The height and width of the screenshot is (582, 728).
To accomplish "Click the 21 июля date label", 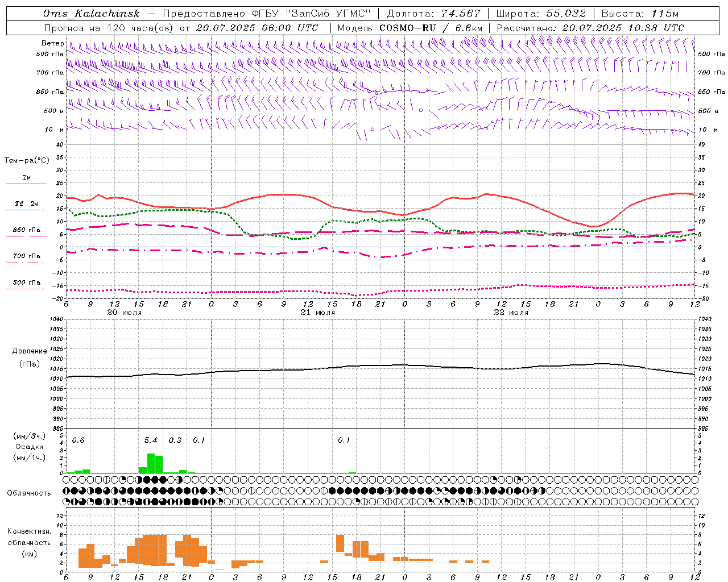I will tap(317, 312).
